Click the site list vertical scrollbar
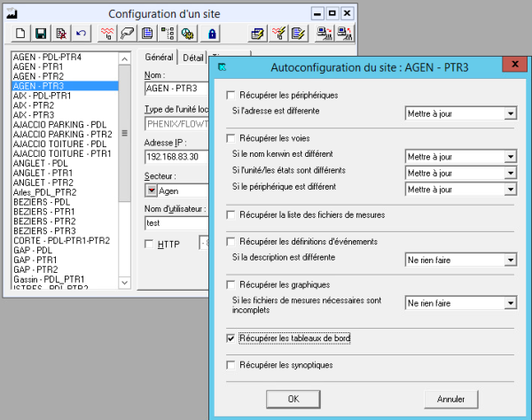 (x=125, y=133)
